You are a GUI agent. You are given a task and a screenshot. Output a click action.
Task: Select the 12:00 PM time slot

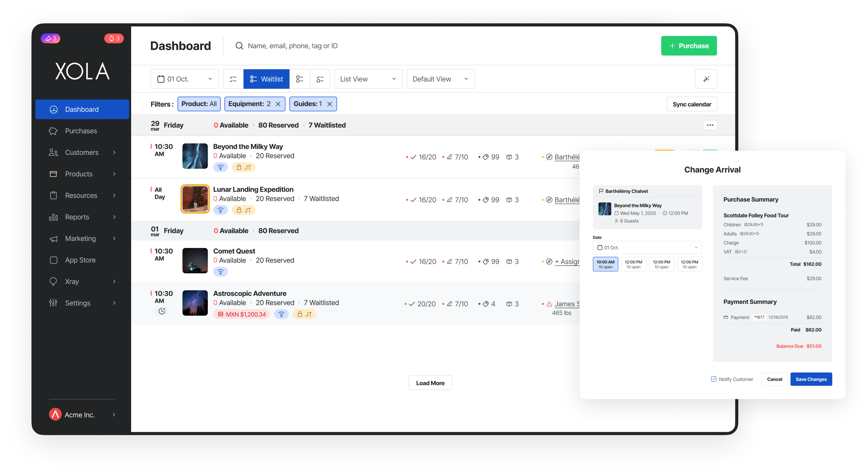[633, 264]
